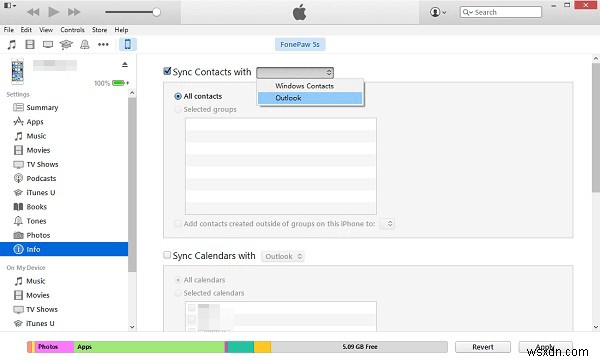Skip to previous track with the rewind button

pos(33,12)
